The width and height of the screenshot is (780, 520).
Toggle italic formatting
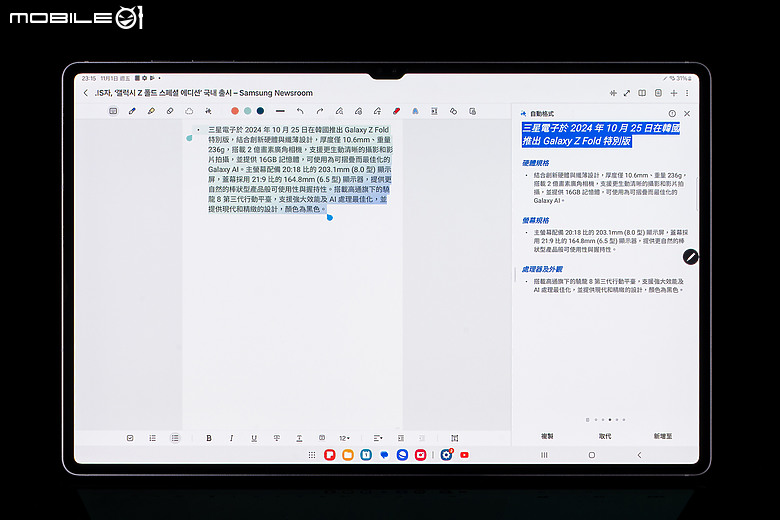pyautogui.click(x=231, y=438)
